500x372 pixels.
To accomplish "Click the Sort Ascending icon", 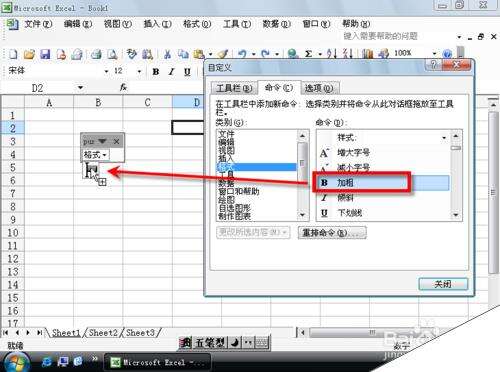I will tap(332, 54).
